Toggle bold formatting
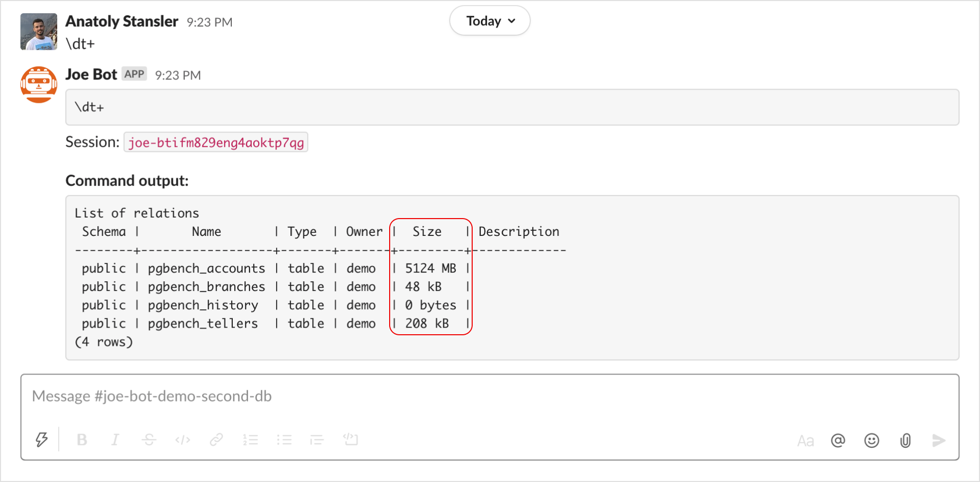The image size is (980, 482). (x=82, y=440)
